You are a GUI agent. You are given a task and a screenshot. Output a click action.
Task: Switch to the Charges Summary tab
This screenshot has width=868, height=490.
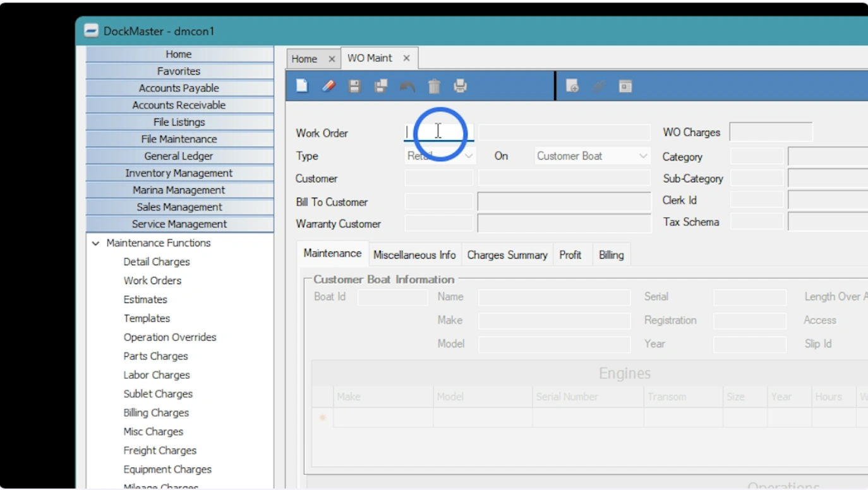click(507, 255)
